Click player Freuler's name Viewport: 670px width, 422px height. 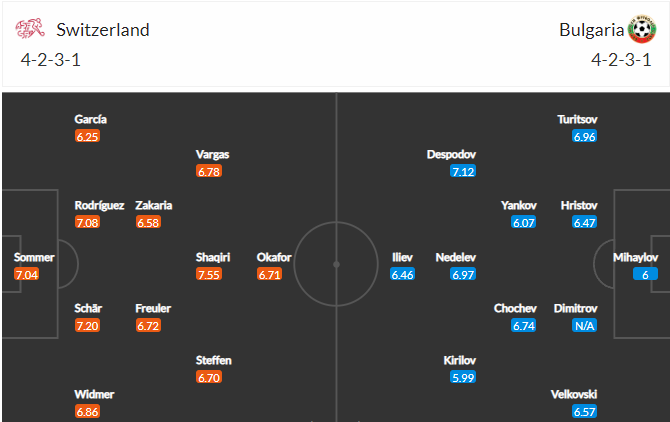[x=153, y=308]
